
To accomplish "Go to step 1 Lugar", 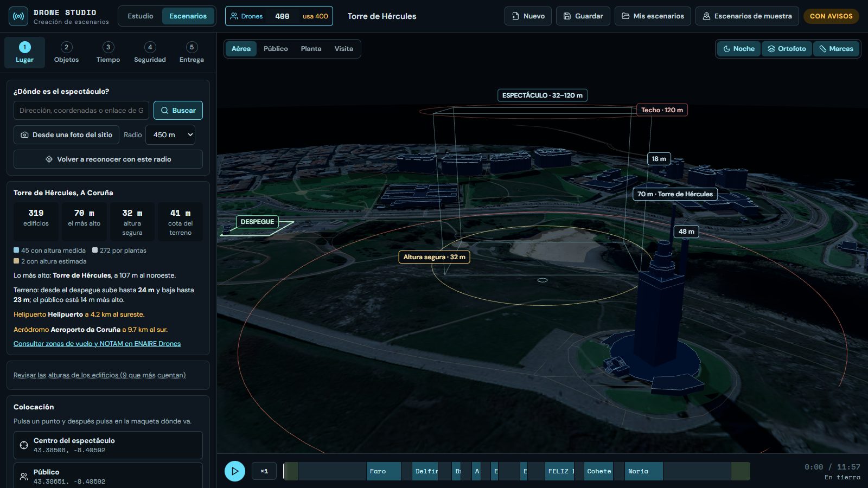I will 24,53.
